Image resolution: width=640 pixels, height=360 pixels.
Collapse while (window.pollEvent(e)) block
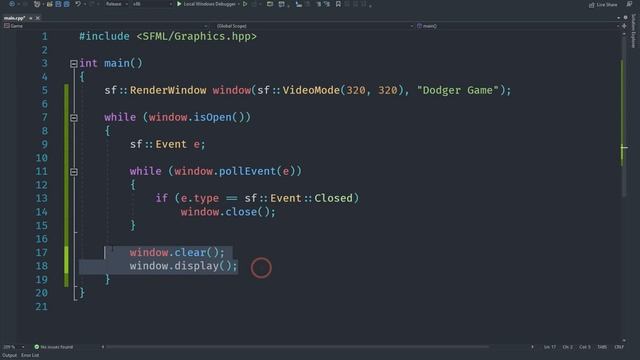point(73,172)
